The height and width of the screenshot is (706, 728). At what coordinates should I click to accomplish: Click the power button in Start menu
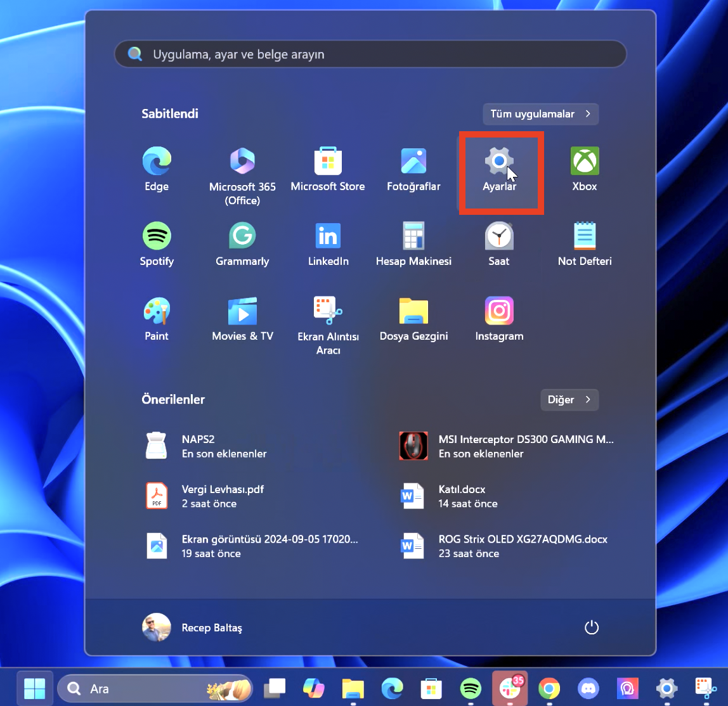(591, 627)
